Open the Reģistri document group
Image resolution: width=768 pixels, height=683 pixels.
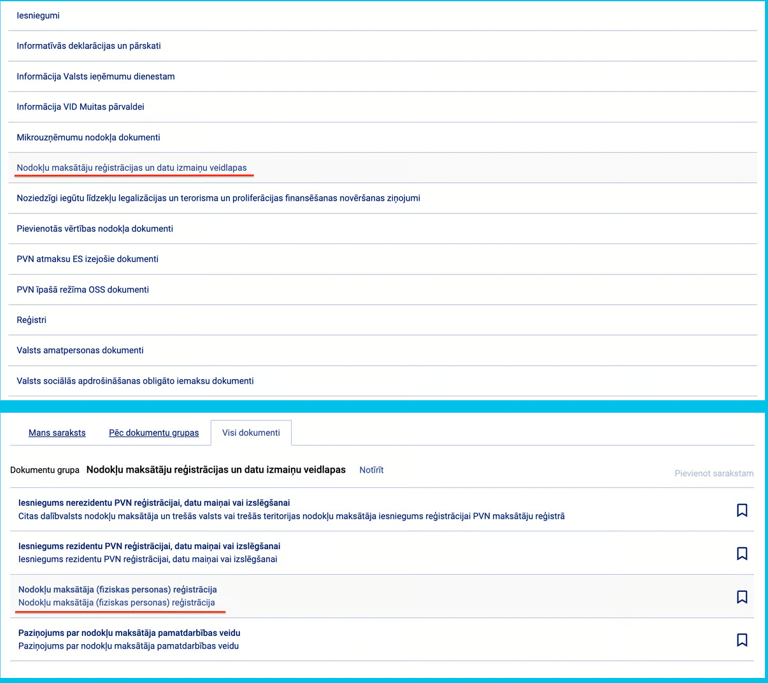(x=383, y=320)
